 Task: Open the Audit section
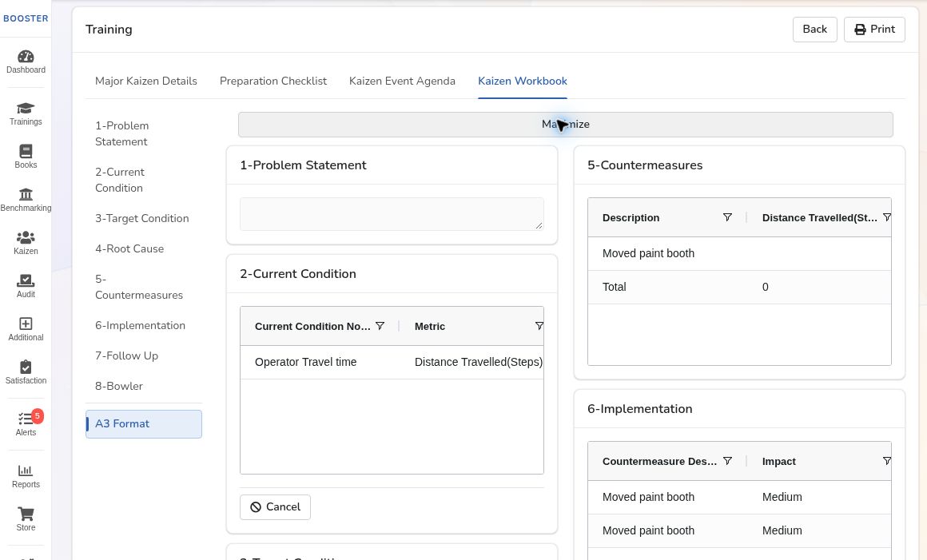[x=26, y=287]
